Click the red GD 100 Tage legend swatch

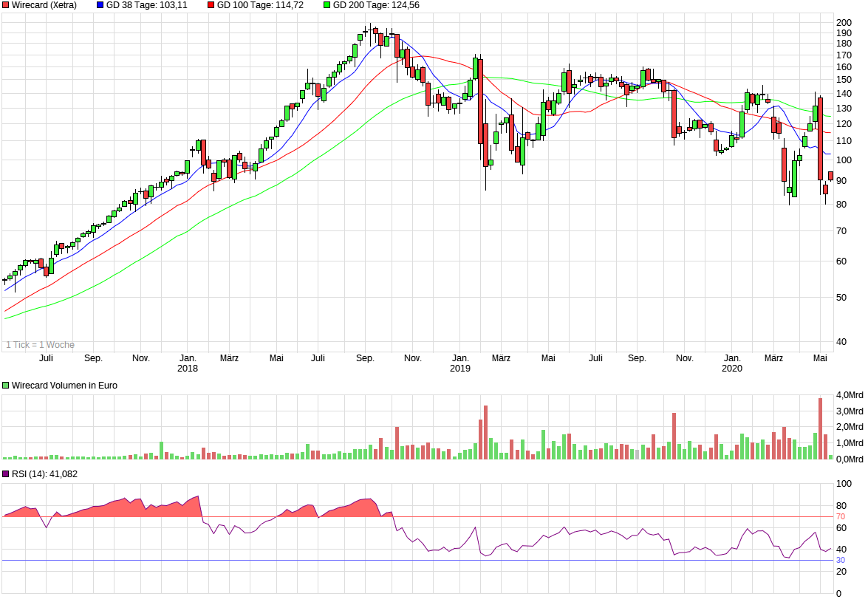tap(211, 5)
